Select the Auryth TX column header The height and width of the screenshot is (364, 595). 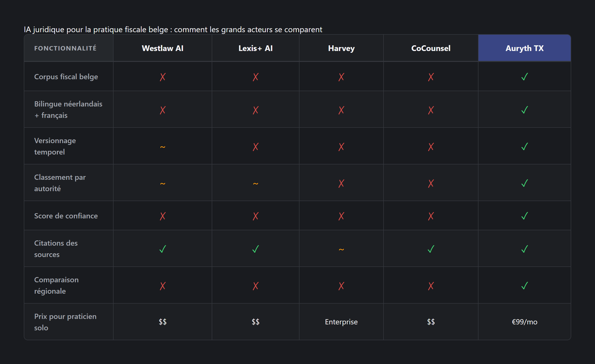point(524,48)
